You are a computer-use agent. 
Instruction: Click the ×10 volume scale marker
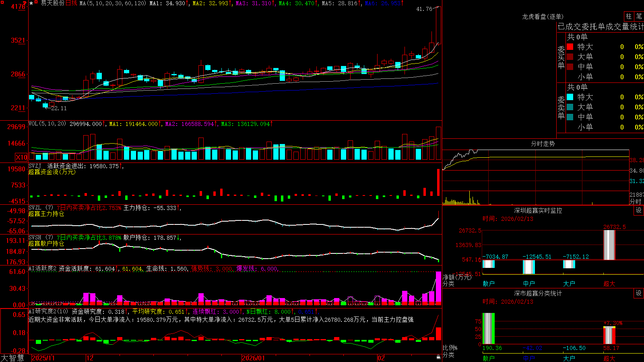21,157
